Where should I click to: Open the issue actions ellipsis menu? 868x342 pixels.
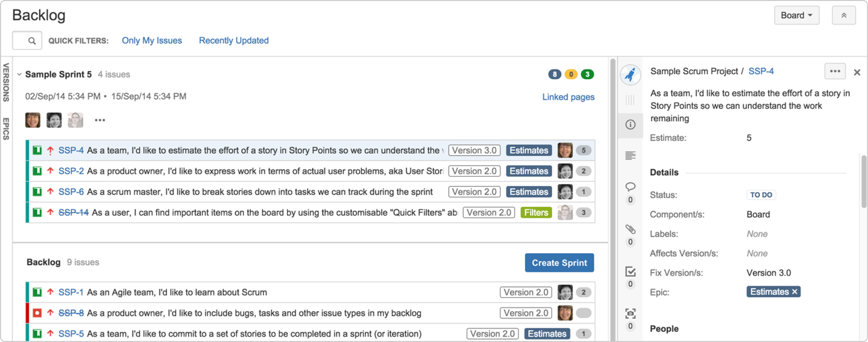pos(835,71)
